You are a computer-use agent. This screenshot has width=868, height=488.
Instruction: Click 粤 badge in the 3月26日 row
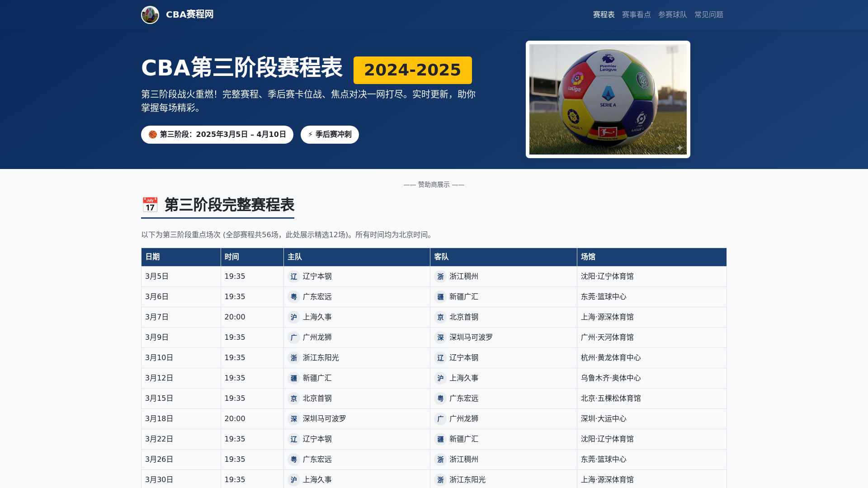pyautogui.click(x=294, y=460)
